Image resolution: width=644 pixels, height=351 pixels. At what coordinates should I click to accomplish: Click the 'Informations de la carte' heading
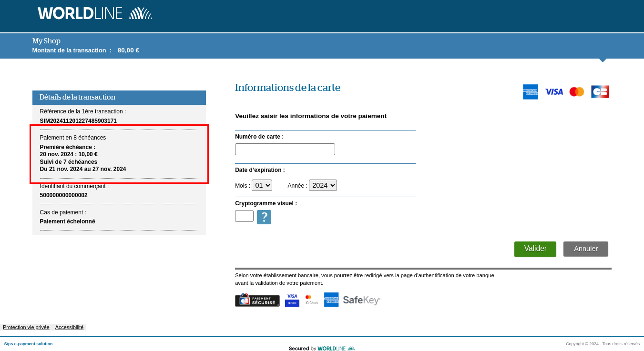287,88
